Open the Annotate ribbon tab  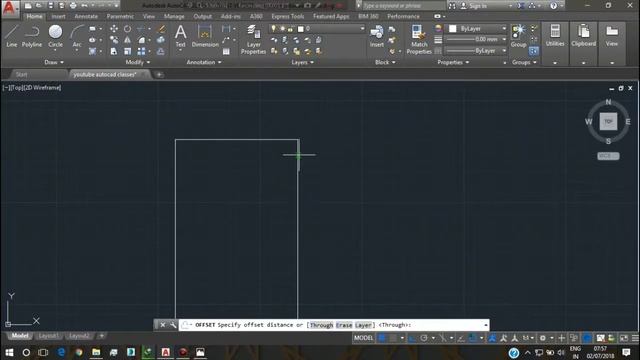point(86,16)
